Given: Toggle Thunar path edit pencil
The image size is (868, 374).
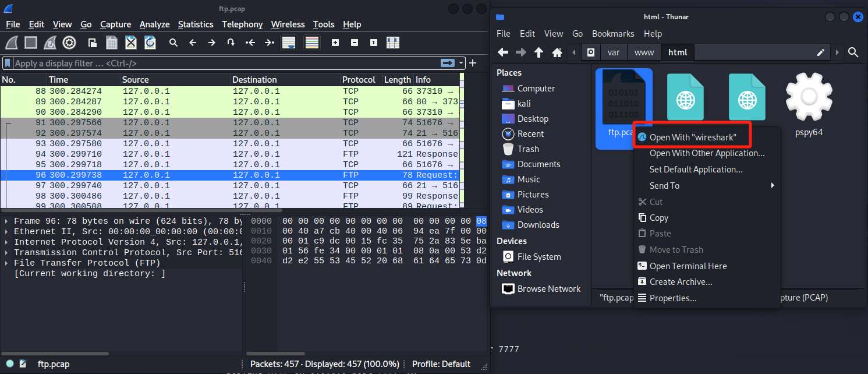Looking at the screenshot, I should point(821,52).
